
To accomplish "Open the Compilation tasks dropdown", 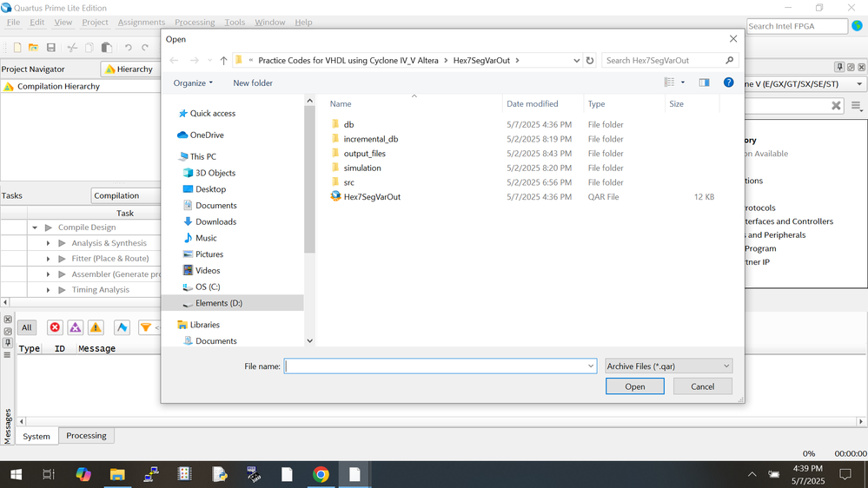I will (x=126, y=195).
